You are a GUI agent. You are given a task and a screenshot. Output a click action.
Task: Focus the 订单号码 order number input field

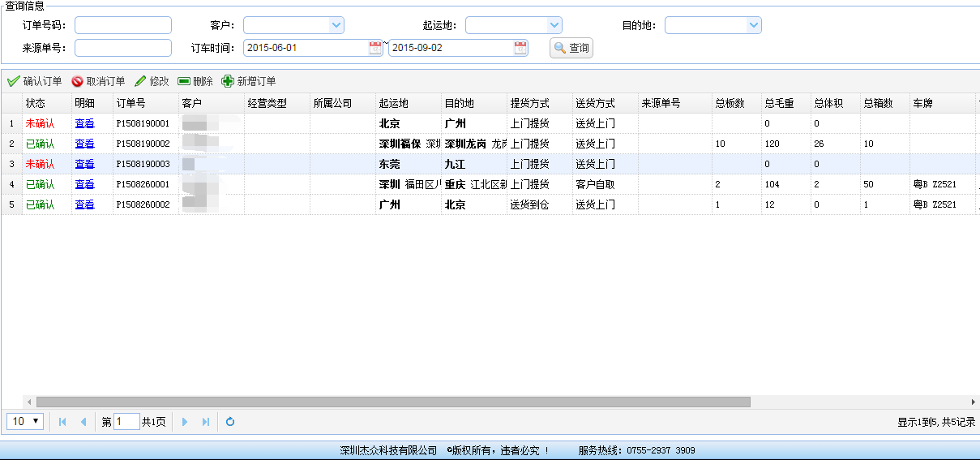click(x=123, y=25)
